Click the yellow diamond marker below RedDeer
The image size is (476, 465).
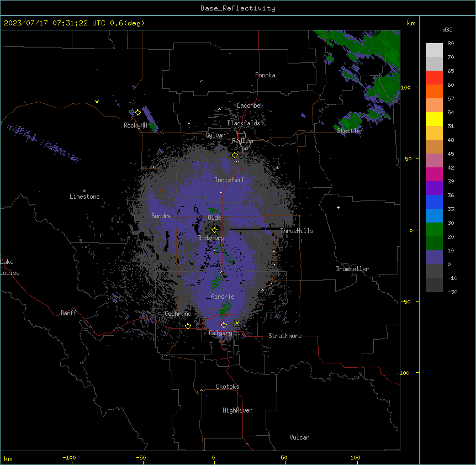[x=235, y=155]
